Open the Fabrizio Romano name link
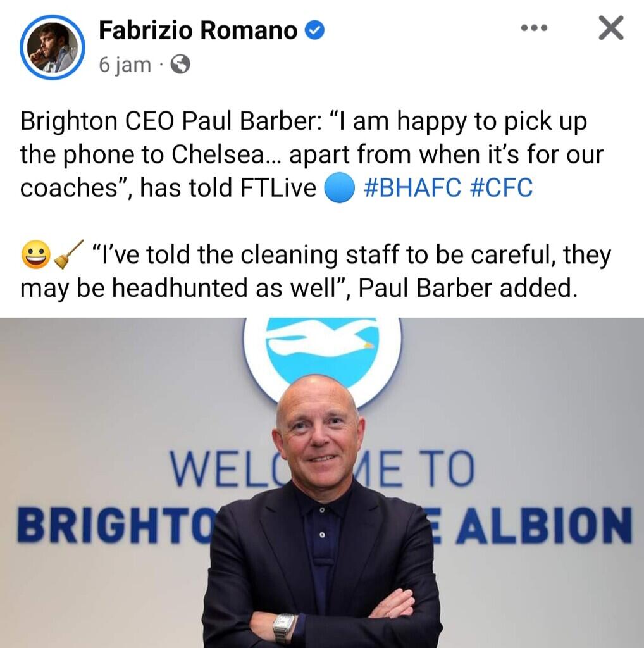The image size is (644, 648). [x=198, y=30]
